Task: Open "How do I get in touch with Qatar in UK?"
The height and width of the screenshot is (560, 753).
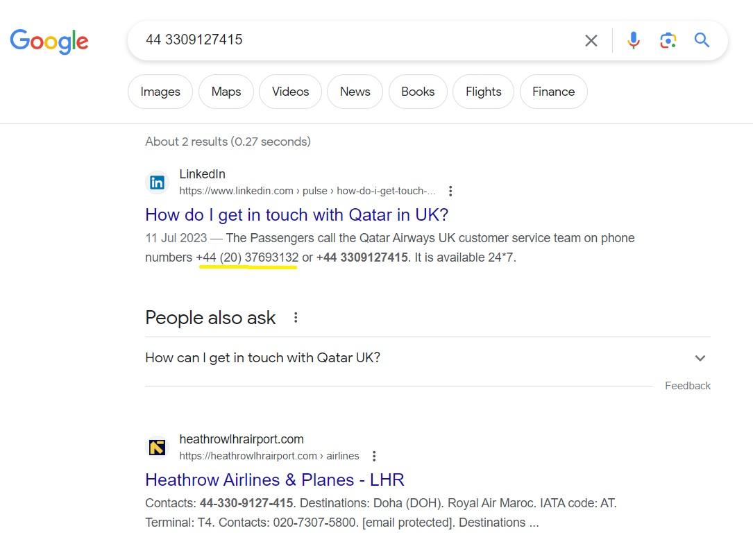Action: point(297,214)
